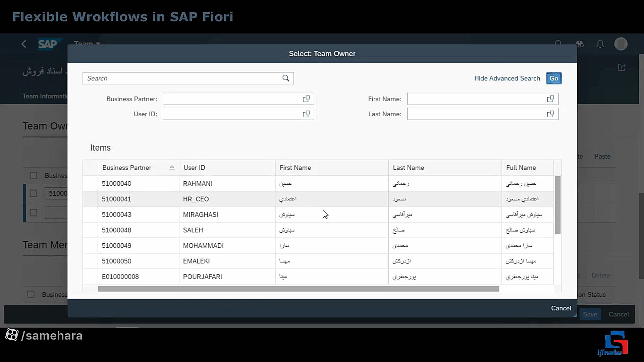Select user ID MIRAGHASI
This screenshot has width=644, height=362.
201,215
